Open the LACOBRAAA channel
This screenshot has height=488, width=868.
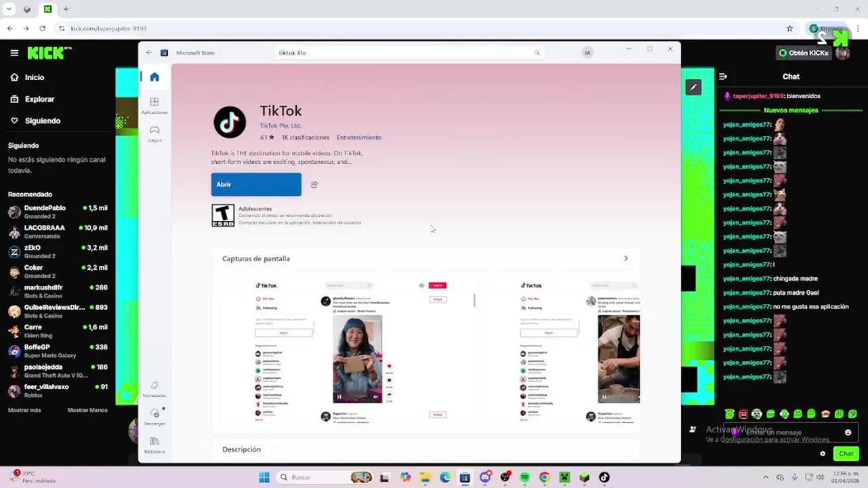pyautogui.click(x=58, y=232)
